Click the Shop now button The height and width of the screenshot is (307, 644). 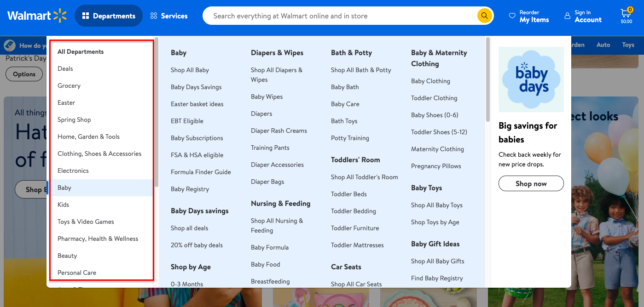click(531, 183)
